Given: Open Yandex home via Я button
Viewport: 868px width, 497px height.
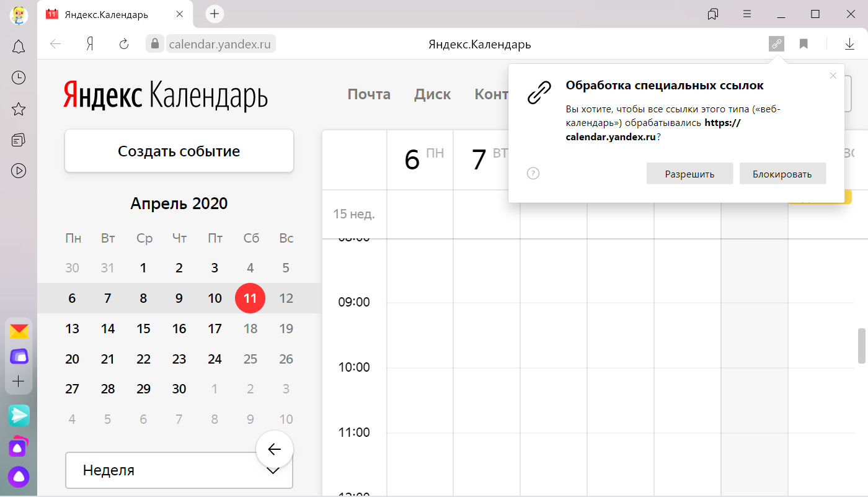Looking at the screenshot, I should 90,44.
